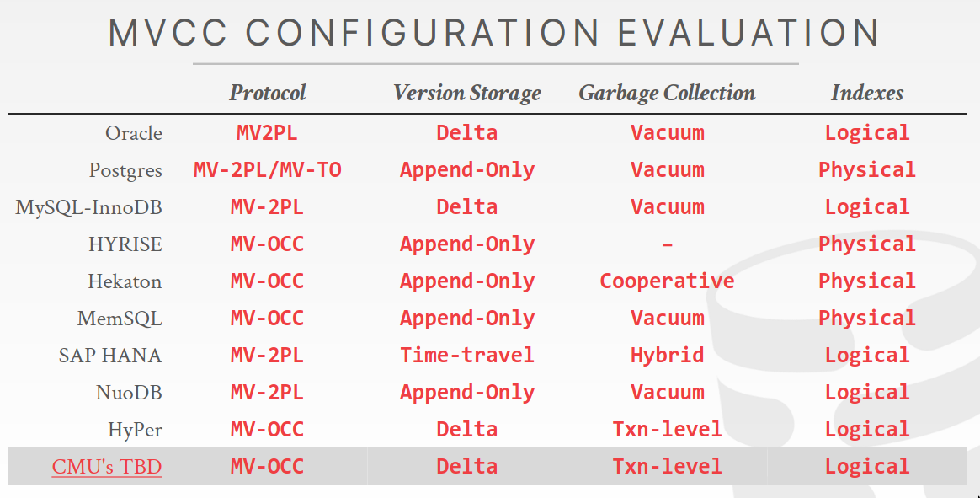Select the Time-travel version storage cell
980x498 pixels.
[467, 356]
